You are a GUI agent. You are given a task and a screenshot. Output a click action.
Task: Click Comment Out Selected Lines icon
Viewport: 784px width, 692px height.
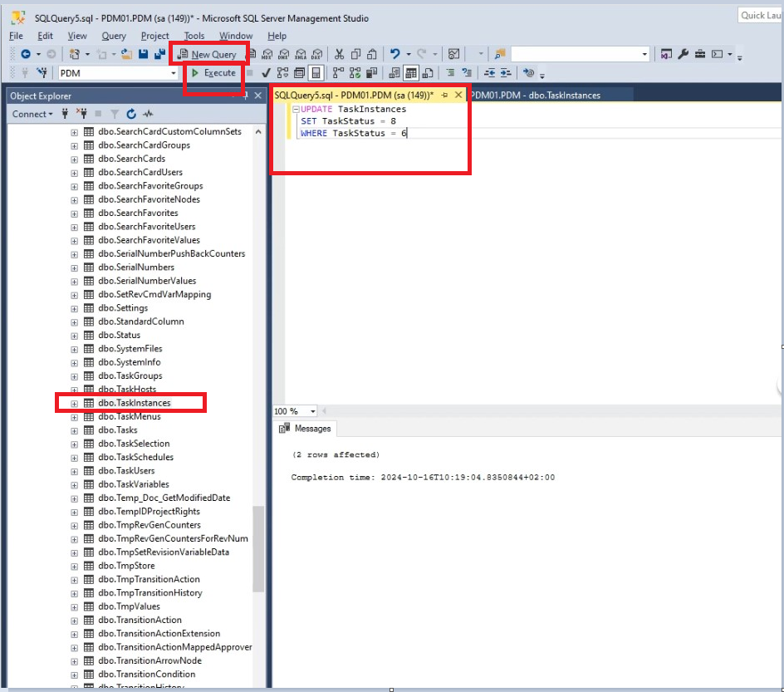450,73
